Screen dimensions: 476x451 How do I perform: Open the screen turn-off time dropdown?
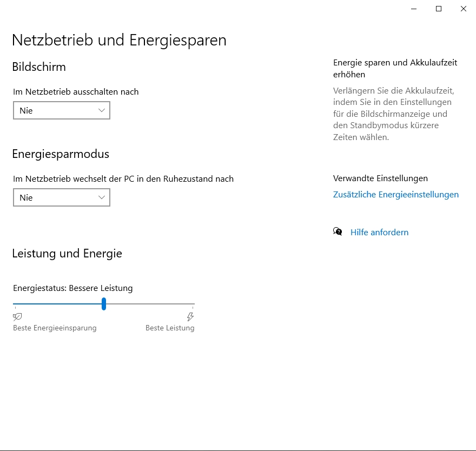click(61, 110)
